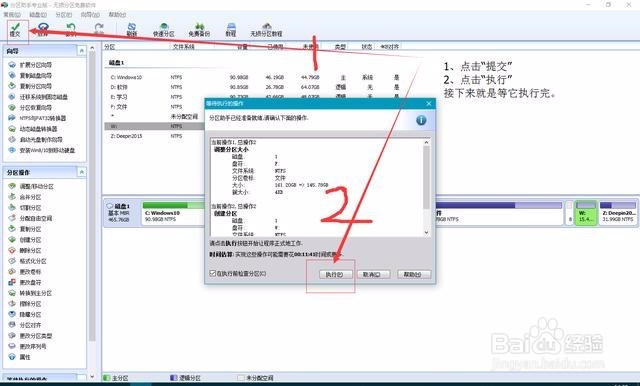Select the 磁盘1 disk radio in disk map

pyautogui.click(x=110, y=206)
